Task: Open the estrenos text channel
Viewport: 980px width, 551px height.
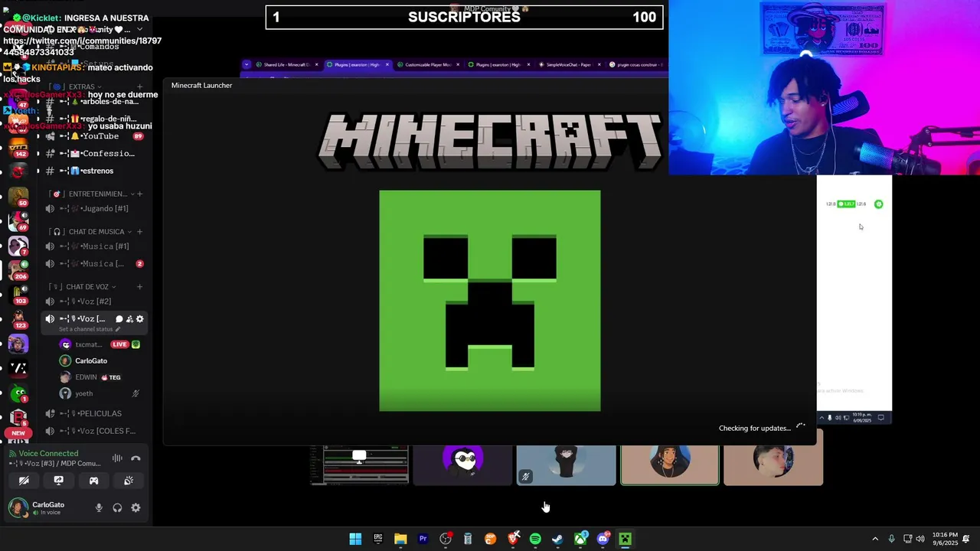Action: (x=94, y=171)
